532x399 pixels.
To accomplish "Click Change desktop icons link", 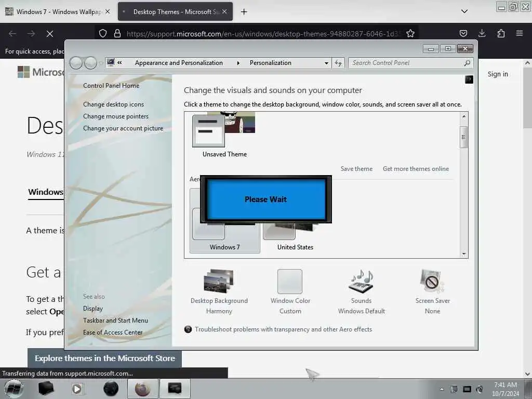I will coord(113,104).
